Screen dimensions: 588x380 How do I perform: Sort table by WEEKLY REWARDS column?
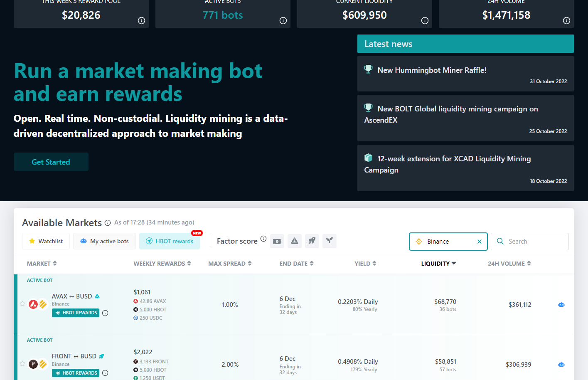coord(162,264)
